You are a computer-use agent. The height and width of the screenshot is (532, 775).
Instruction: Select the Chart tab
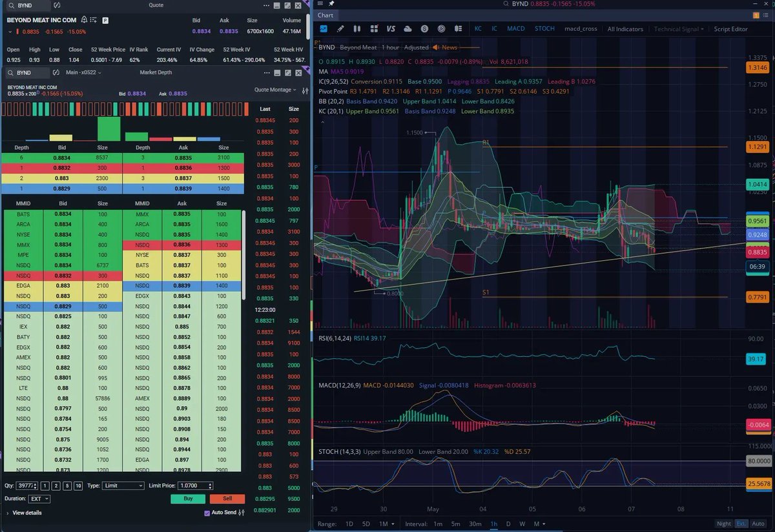(x=325, y=15)
